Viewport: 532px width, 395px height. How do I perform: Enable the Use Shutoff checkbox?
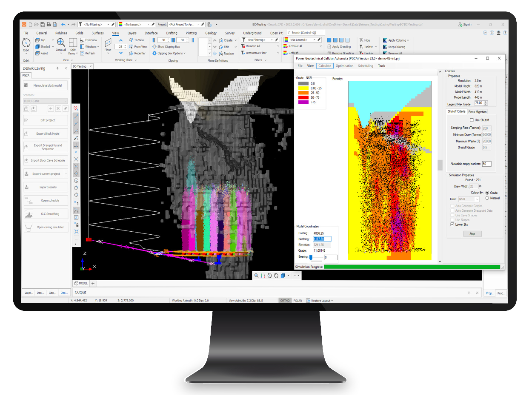point(472,120)
